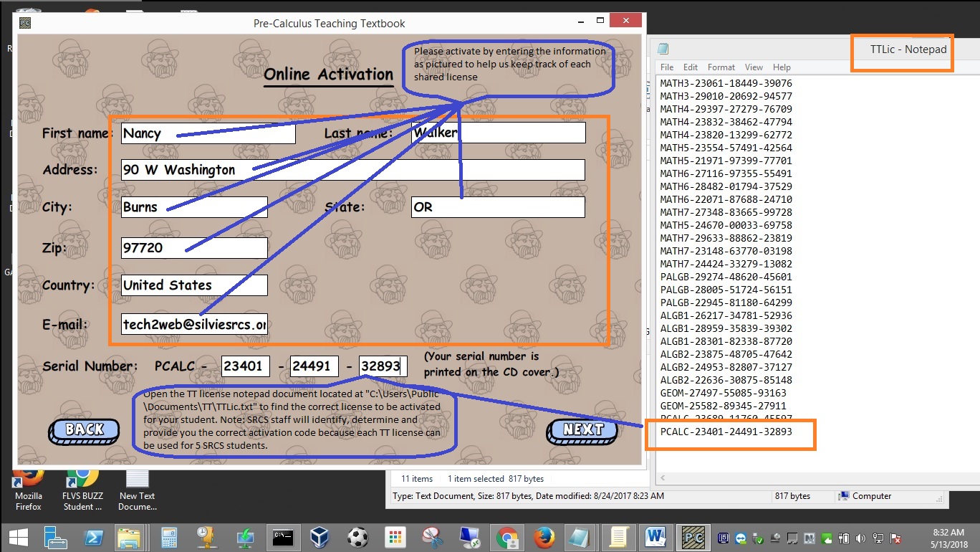Image resolution: width=980 pixels, height=552 pixels.
Task: Launch PowerShell from the taskbar
Action: [94, 536]
